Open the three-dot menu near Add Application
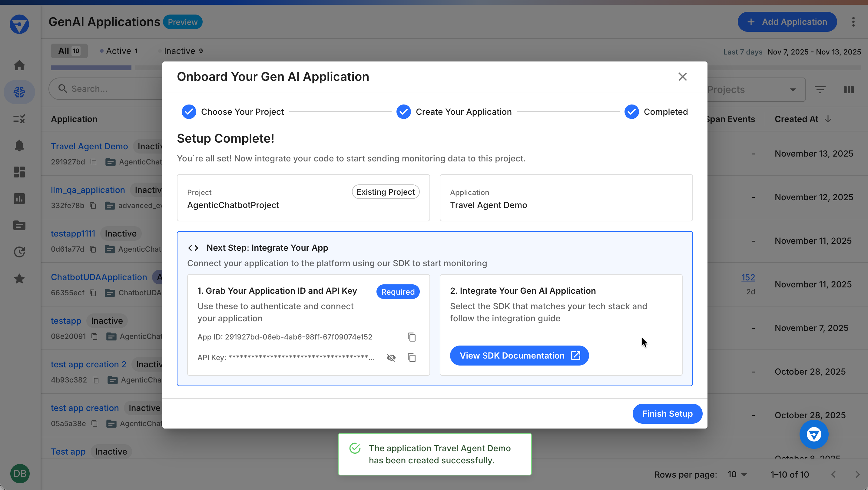 [853, 22]
